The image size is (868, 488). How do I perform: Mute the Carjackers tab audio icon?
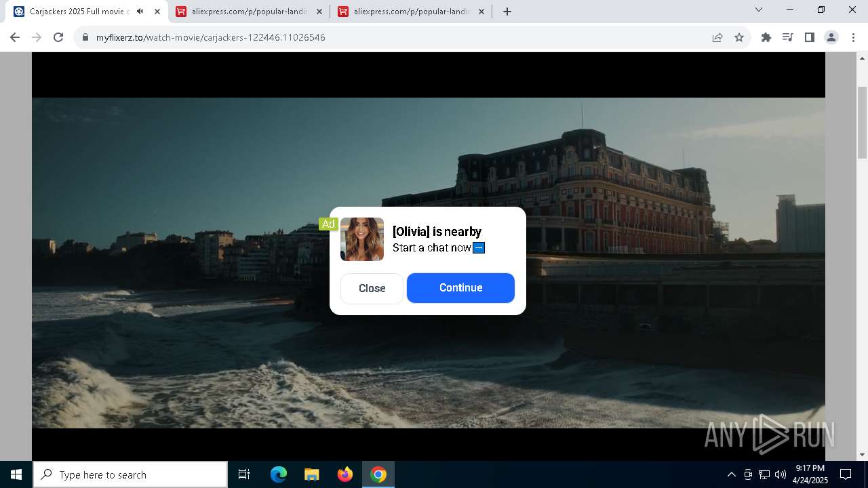(x=140, y=12)
